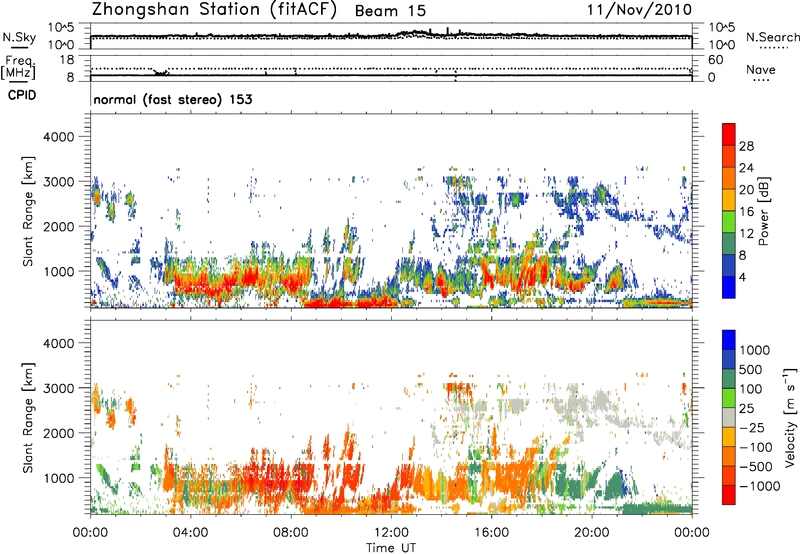Click the 'Time UT' axis label
The height and width of the screenshot is (554, 800).
(391, 548)
